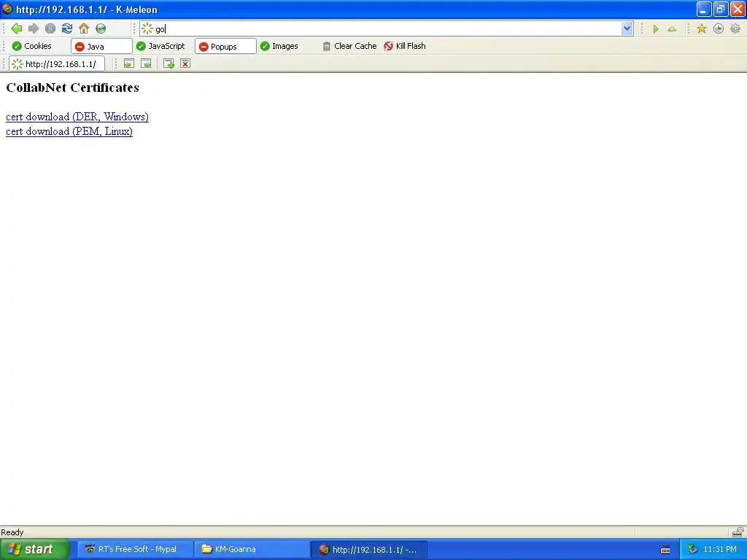The height and width of the screenshot is (560, 747).
Task: Open cert download (PEM, Linux) link
Action: 69,131
